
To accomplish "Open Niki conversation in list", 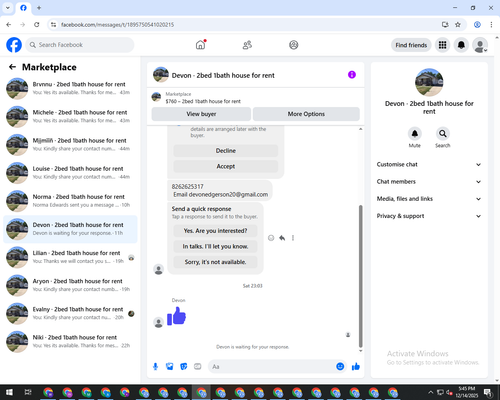I will pos(70,342).
